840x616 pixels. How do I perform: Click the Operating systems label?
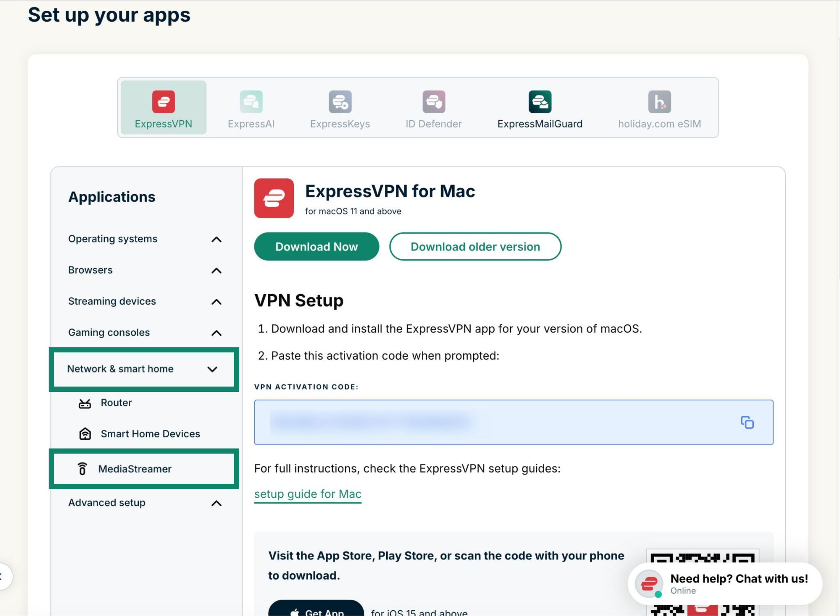coord(112,239)
